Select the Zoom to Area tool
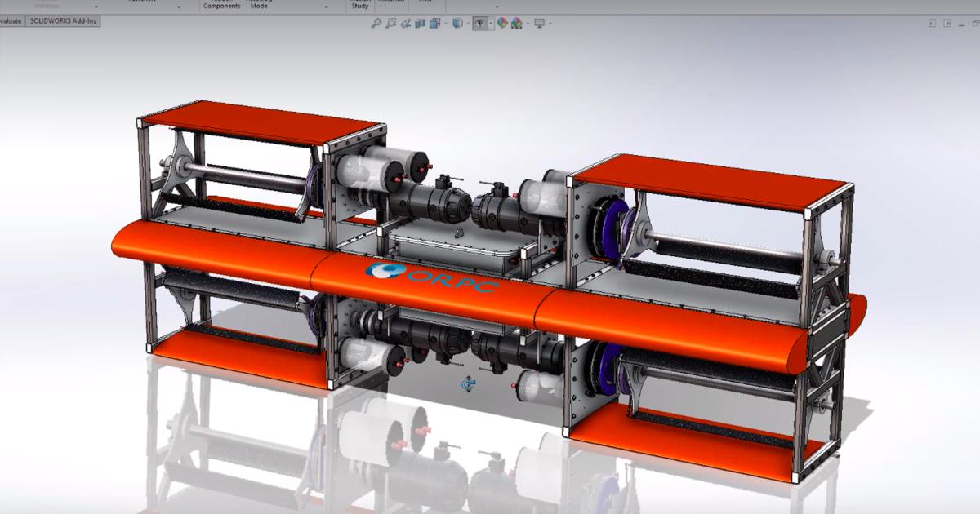Image resolution: width=980 pixels, height=514 pixels. click(x=390, y=24)
